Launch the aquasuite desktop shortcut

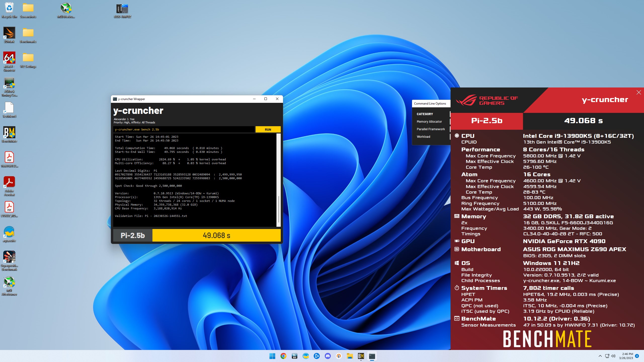(9, 234)
